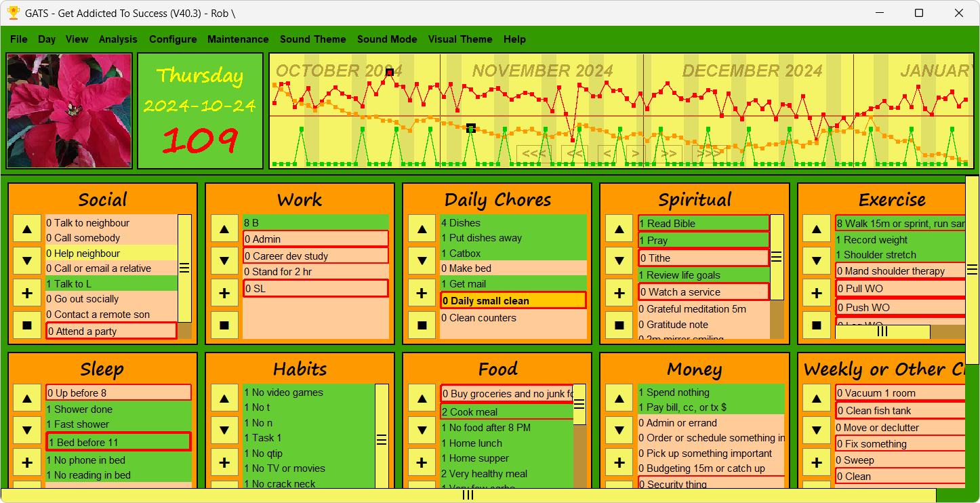
Task: Click the black square button in Spiritual panel
Action: [619, 325]
